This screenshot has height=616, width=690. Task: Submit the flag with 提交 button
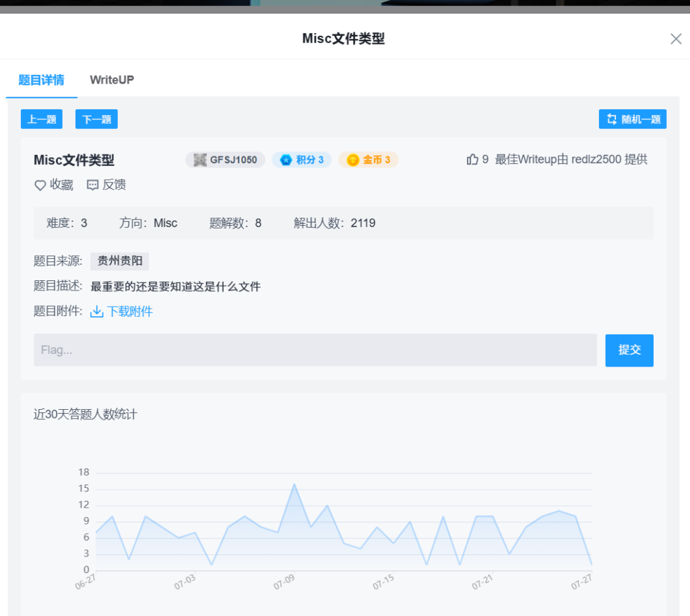tap(629, 350)
